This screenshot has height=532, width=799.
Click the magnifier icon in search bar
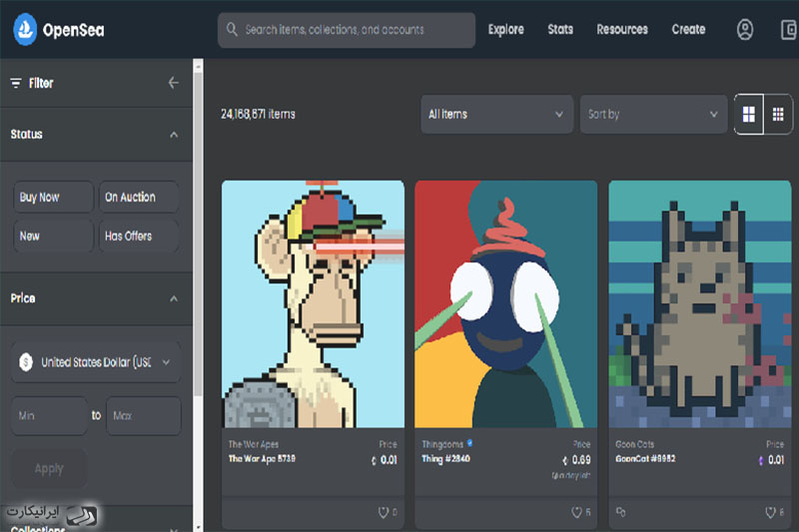232,29
